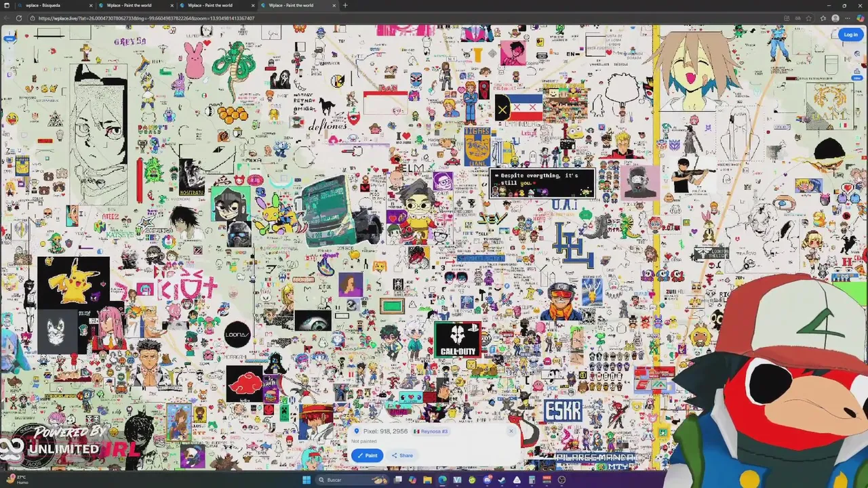Click the LOONA black circle logo
This screenshot has height=488, width=868.
(237, 334)
